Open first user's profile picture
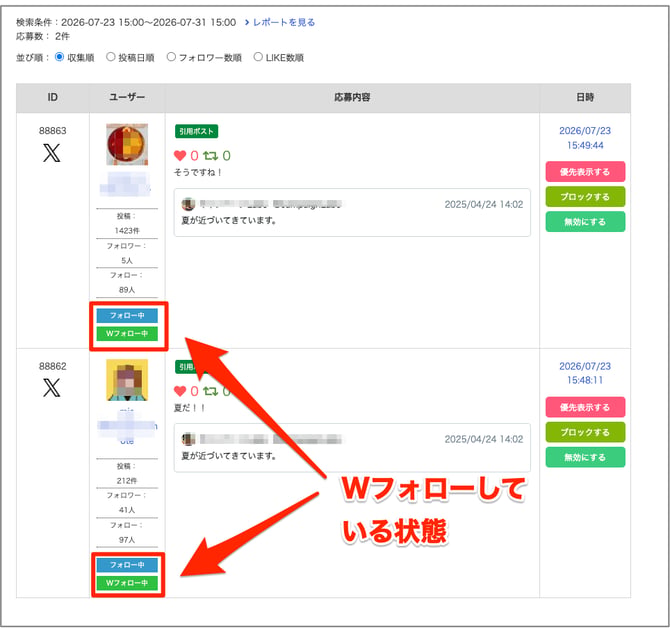Image resolution: width=670 pixels, height=628 pixels. click(127, 144)
